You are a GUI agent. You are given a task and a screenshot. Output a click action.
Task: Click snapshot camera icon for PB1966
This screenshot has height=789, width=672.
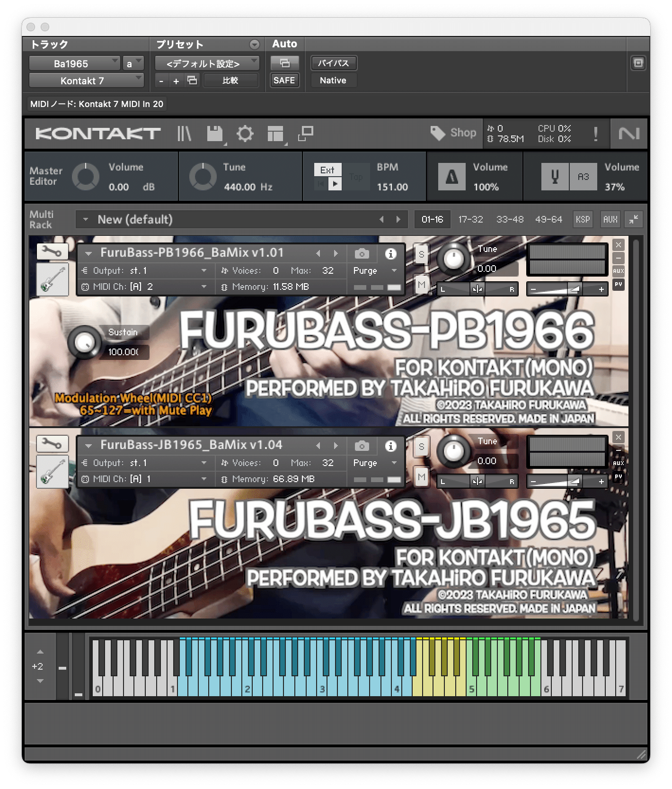click(x=362, y=254)
